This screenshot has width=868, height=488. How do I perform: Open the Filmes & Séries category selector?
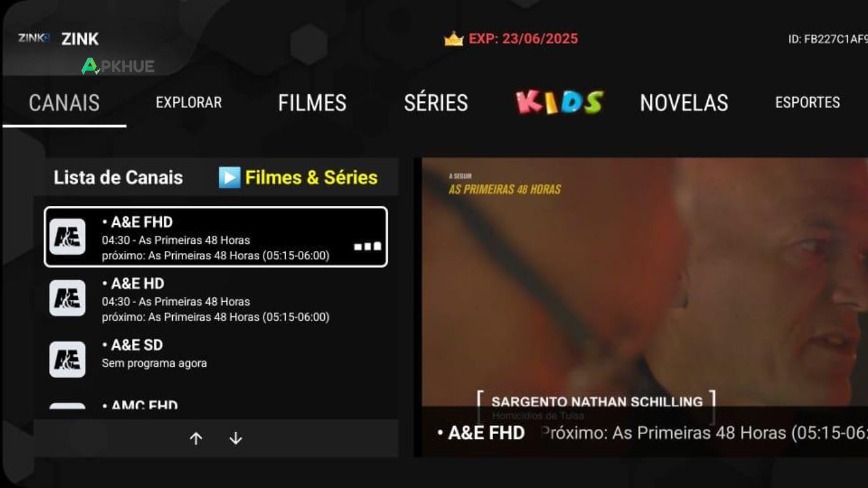pos(298,177)
